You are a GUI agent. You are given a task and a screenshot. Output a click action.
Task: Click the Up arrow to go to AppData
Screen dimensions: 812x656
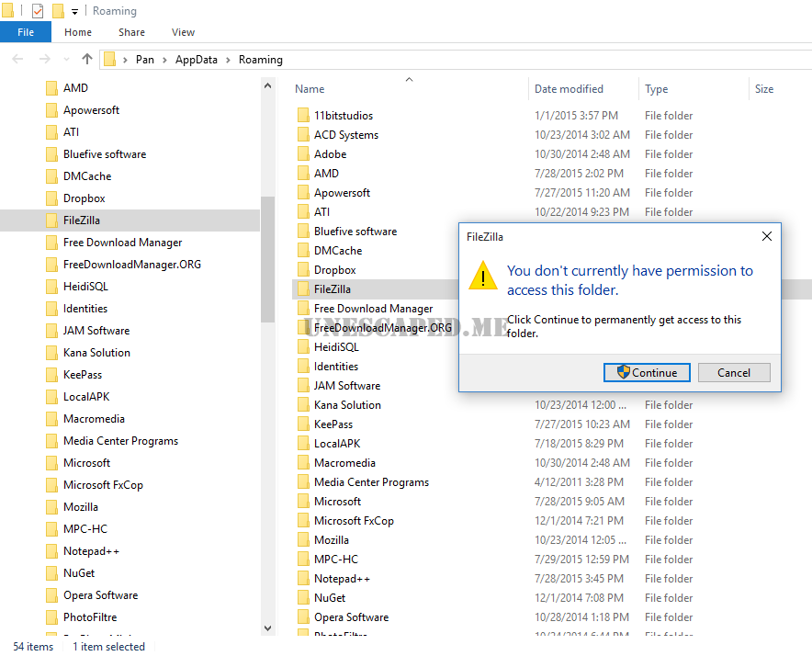click(x=86, y=59)
